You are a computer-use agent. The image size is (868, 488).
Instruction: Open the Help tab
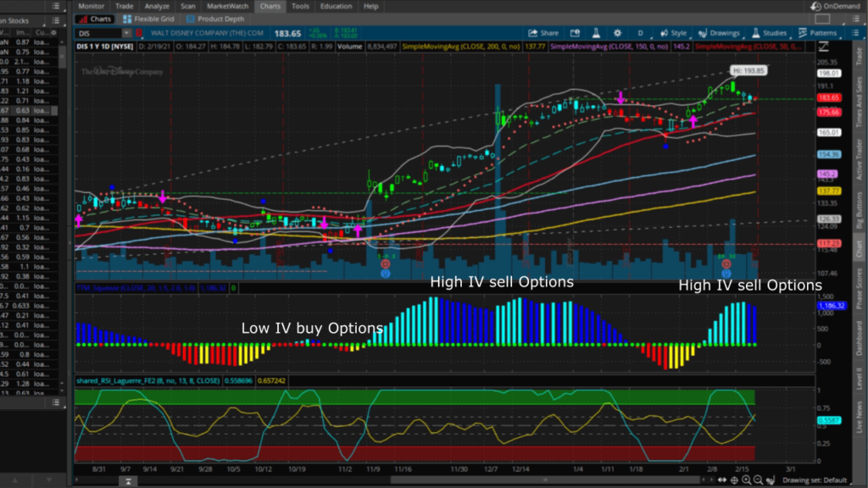click(371, 6)
